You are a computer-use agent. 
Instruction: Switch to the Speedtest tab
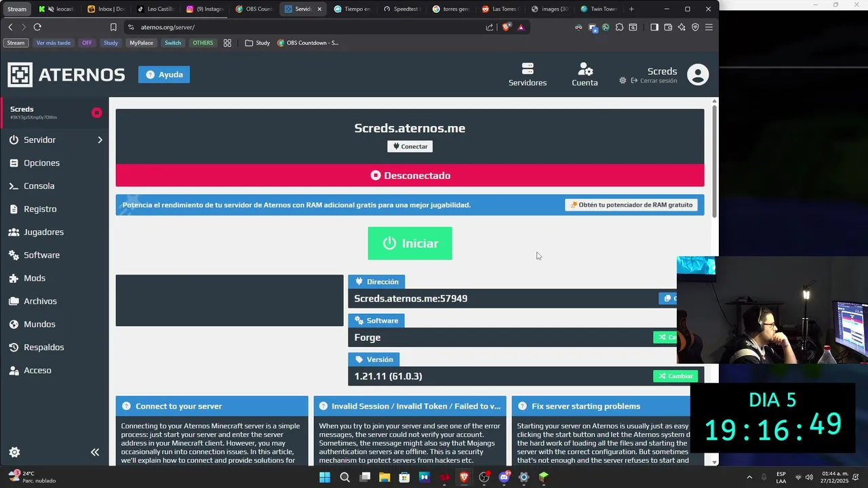401,9
